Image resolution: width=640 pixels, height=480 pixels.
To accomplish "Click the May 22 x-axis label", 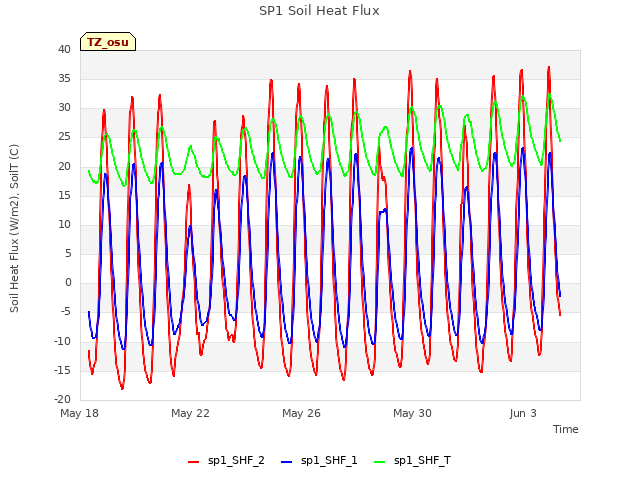I will [190, 413].
